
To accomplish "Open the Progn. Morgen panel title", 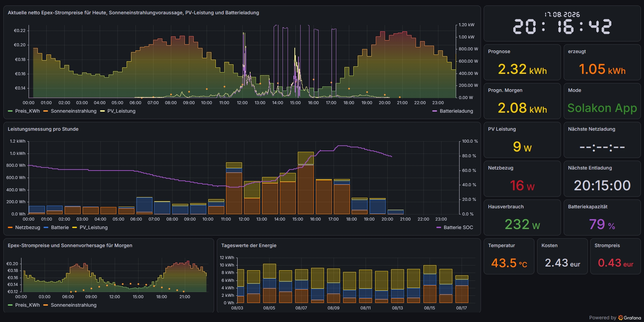I will [x=505, y=90].
